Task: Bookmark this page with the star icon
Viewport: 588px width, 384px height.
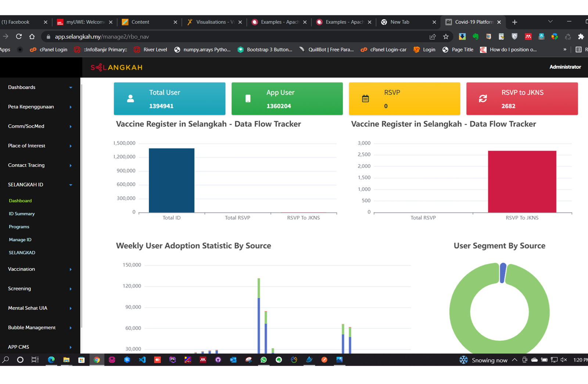Action: point(446,37)
